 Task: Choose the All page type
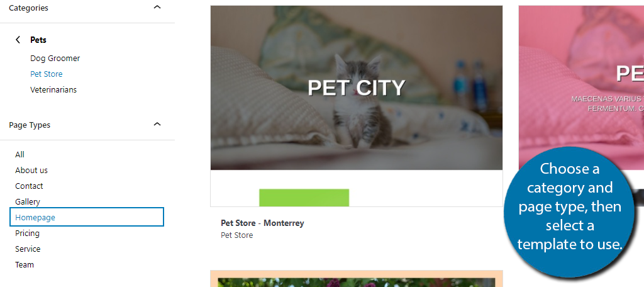click(19, 155)
